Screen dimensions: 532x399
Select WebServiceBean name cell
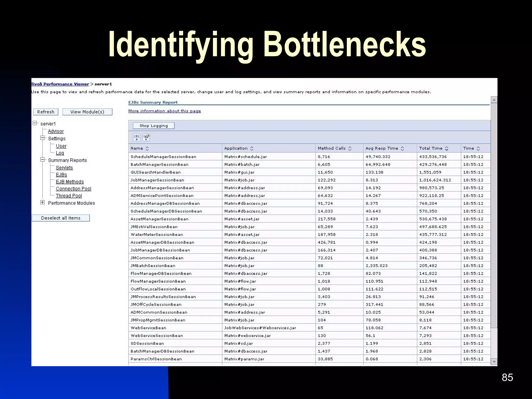coord(175,328)
